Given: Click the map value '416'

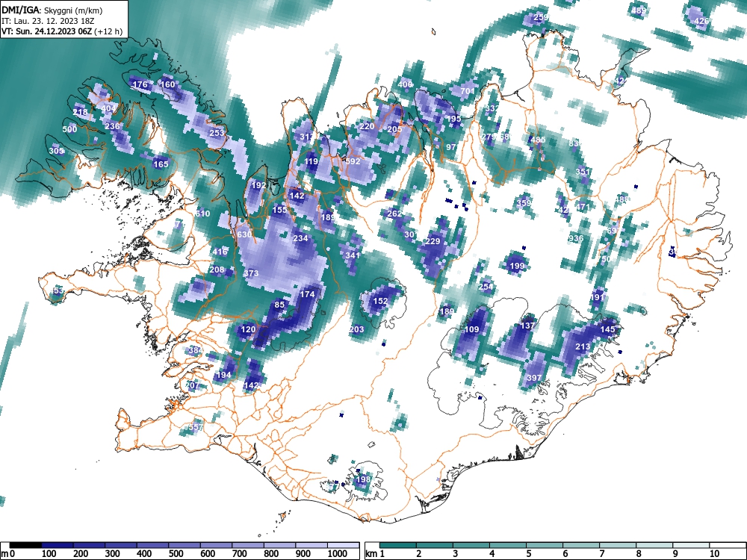Looking at the screenshot, I should pyautogui.click(x=220, y=252).
